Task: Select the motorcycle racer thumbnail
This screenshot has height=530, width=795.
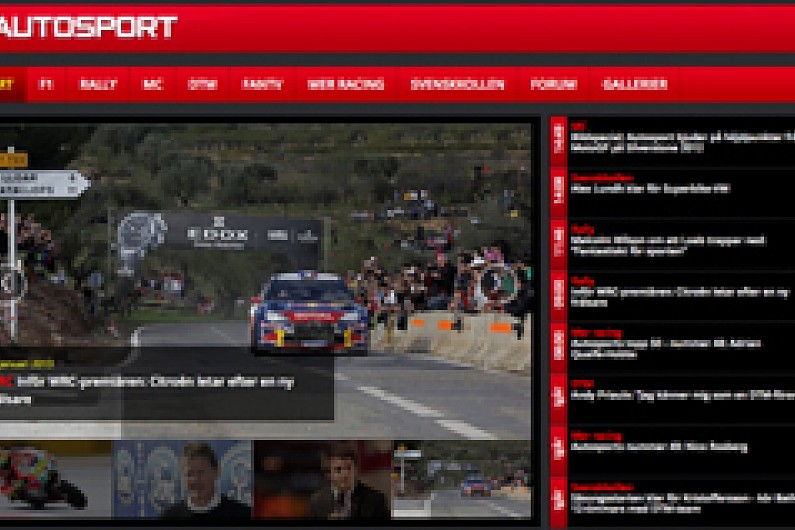Action: (x=55, y=479)
